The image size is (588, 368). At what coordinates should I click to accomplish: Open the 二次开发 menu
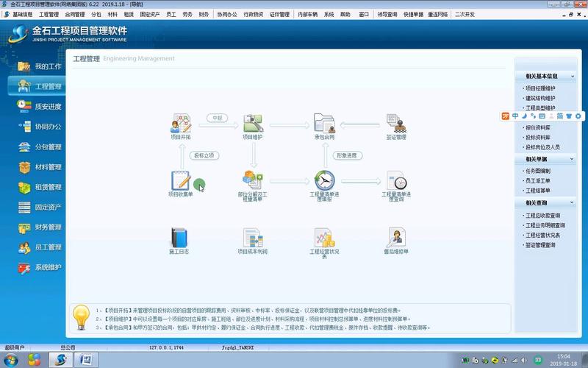click(x=465, y=14)
